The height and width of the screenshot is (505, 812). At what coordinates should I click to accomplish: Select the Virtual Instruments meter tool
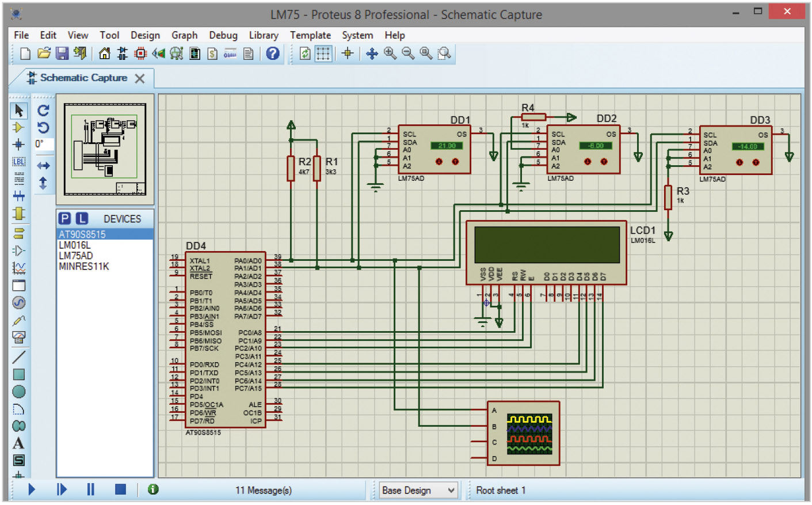click(x=19, y=337)
